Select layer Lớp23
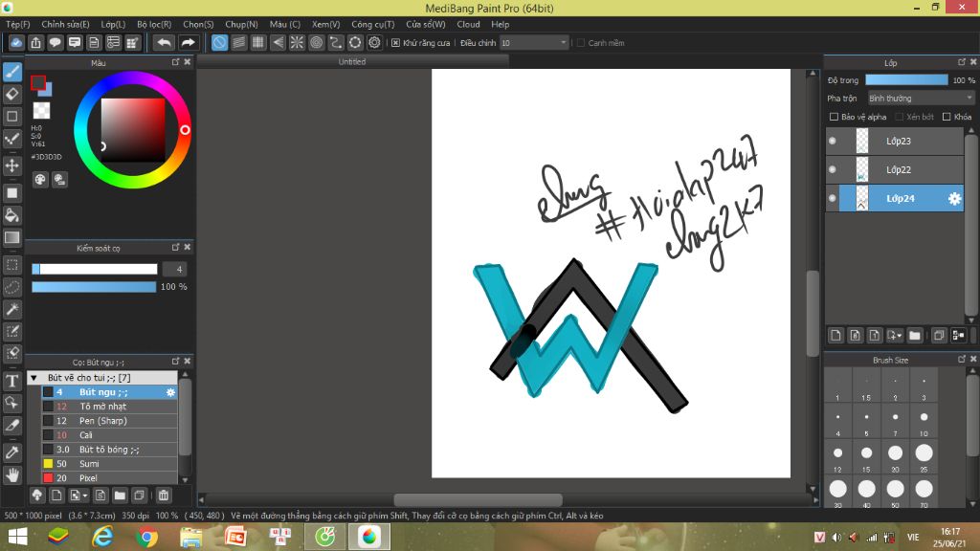The width and height of the screenshot is (980, 551). point(895,142)
